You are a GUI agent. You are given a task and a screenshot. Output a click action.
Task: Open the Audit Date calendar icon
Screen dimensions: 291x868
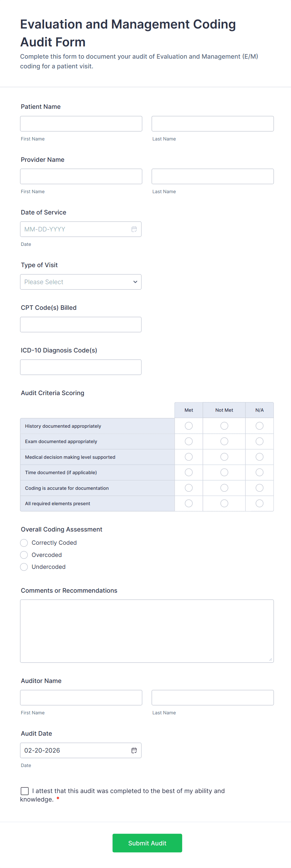(x=134, y=750)
